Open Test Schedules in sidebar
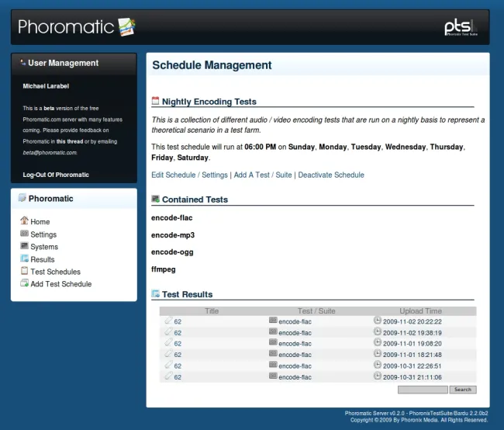The width and height of the screenshot is (504, 430). pyautogui.click(x=56, y=272)
